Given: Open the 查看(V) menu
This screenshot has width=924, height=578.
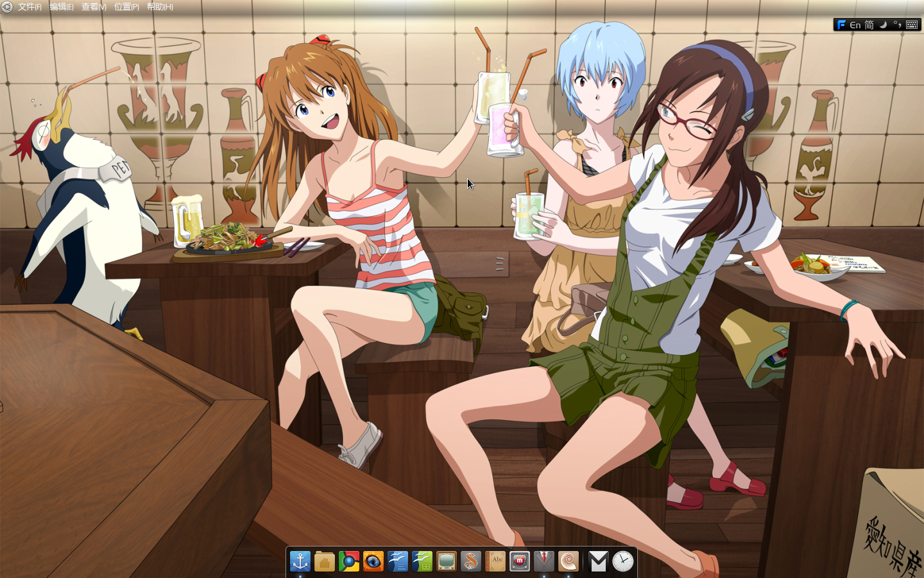Looking at the screenshot, I should click(94, 7).
